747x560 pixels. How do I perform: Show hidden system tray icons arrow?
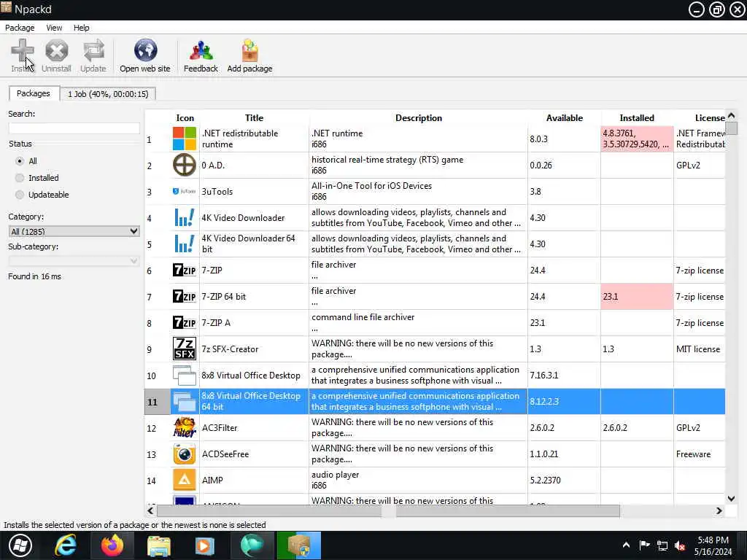point(626,545)
